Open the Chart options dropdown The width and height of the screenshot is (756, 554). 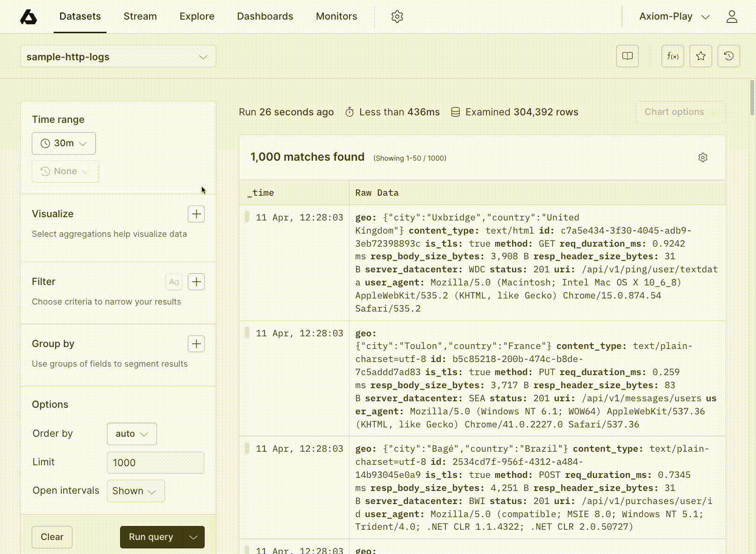681,112
